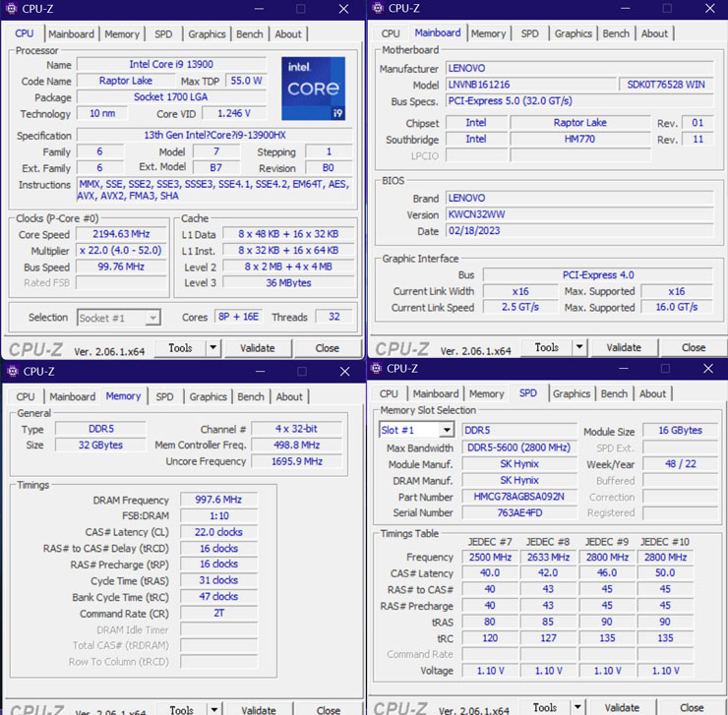Go to the SPD tab in the Memory window
The width and height of the screenshot is (728, 715).
pos(164,396)
